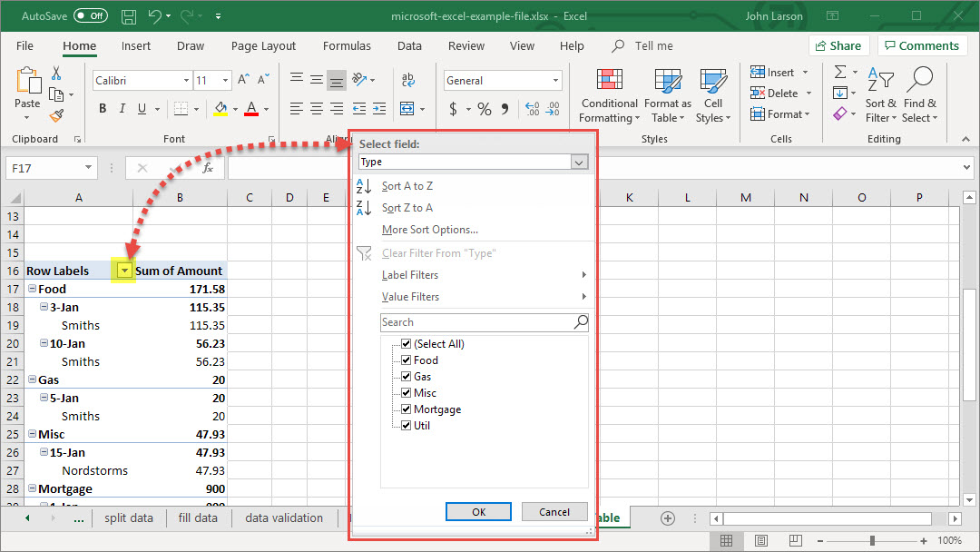Uncheck the Mortgage filter checkbox
Viewport: 980px width, 552px height.
click(x=407, y=409)
